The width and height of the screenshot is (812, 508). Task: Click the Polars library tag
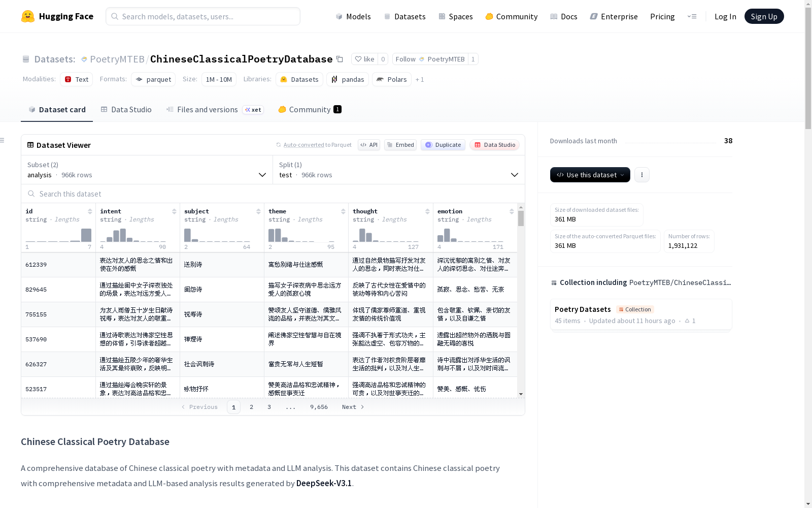click(392, 79)
